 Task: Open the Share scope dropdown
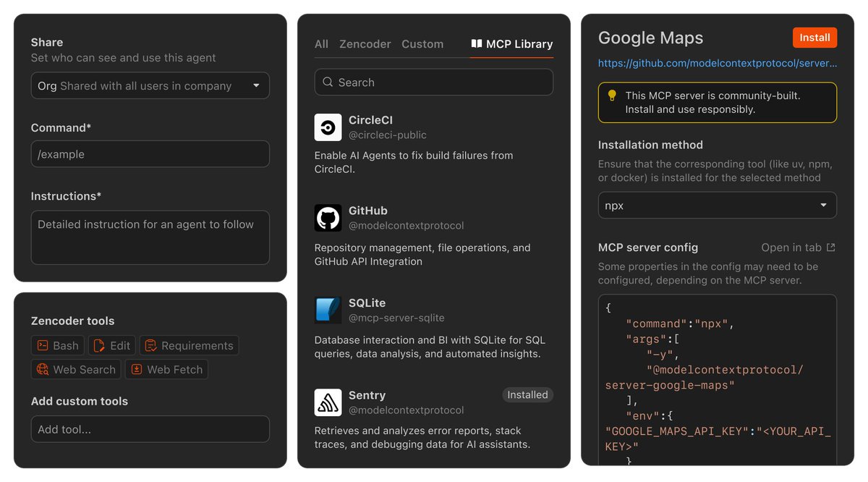150,85
